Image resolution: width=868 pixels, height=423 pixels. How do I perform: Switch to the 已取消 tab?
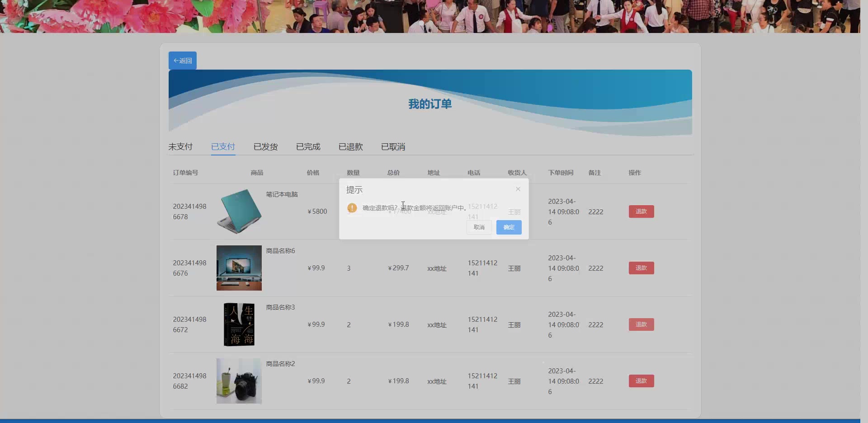tap(393, 147)
